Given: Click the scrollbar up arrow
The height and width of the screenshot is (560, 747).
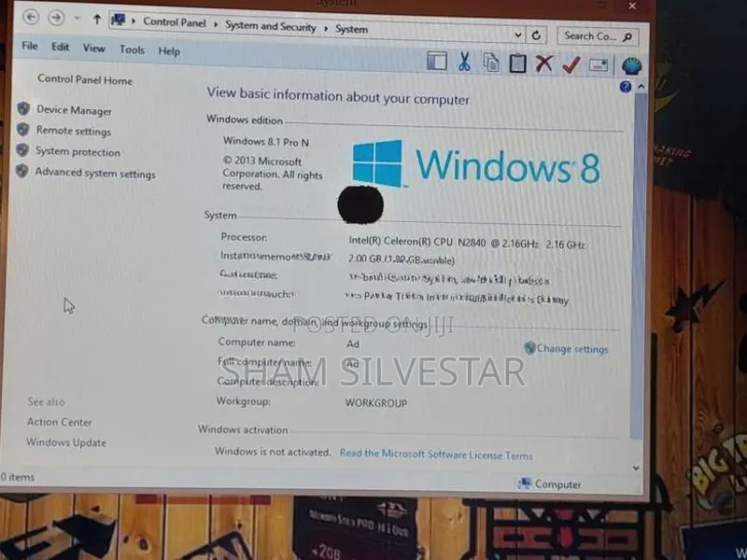Looking at the screenshot, I should click(641, 87).
